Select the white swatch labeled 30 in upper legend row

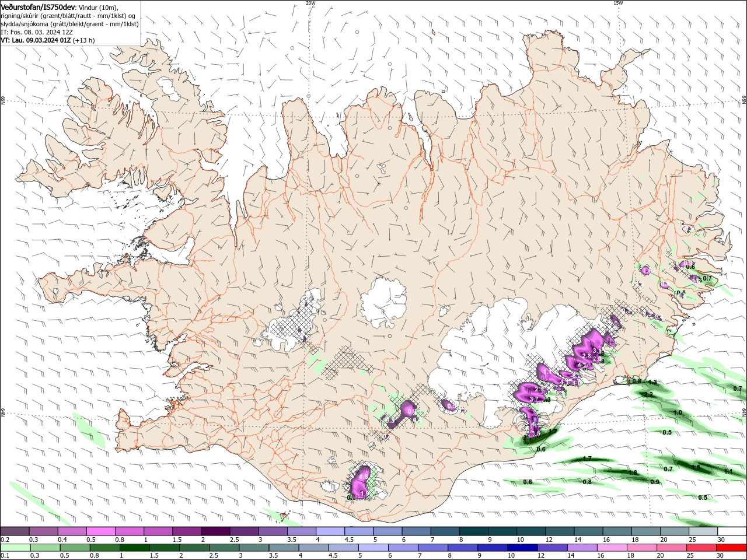(x=732, y=531)
